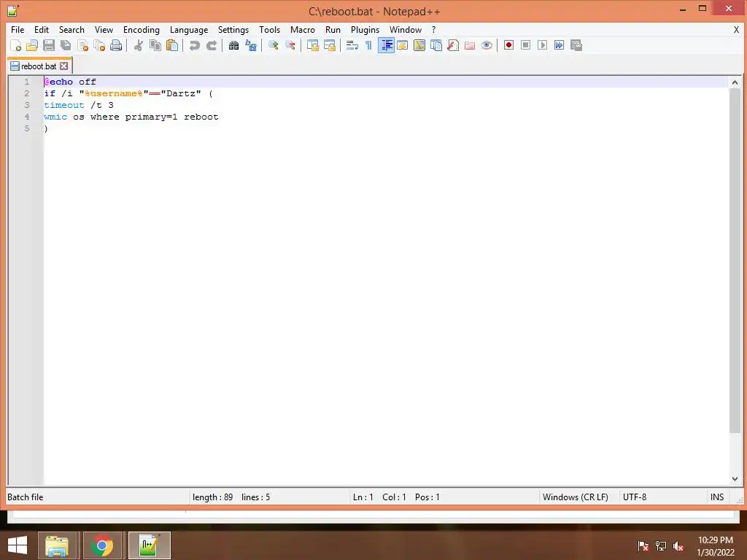
Task: Open the Tools menu
Action: 270,29
